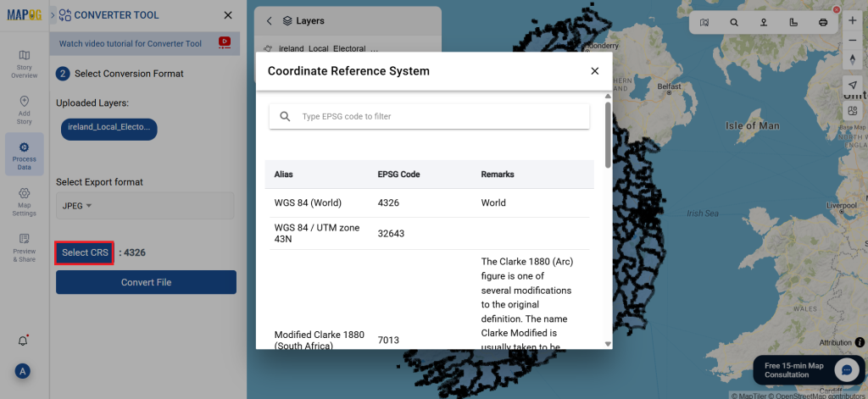Click the search magnifier in the EPSG filter
The height and width of the screenshot is (399, 868).
(285, 117)
